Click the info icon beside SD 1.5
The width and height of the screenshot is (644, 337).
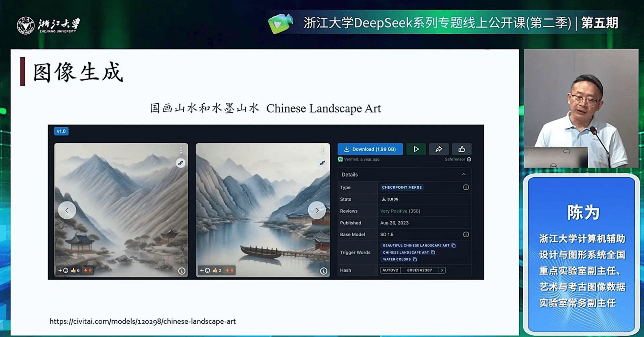click(466, 235)
